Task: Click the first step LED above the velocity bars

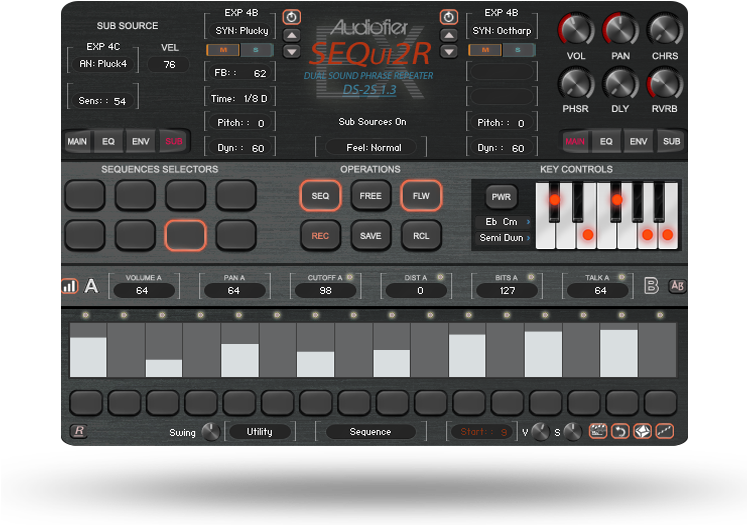Action: coord(86,315)
